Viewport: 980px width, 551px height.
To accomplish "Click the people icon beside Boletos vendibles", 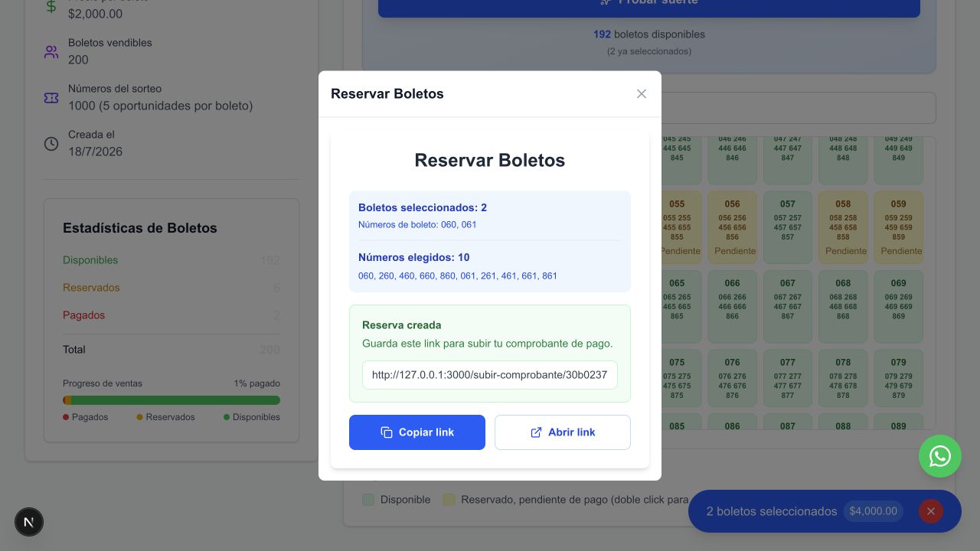I will 51,52.
